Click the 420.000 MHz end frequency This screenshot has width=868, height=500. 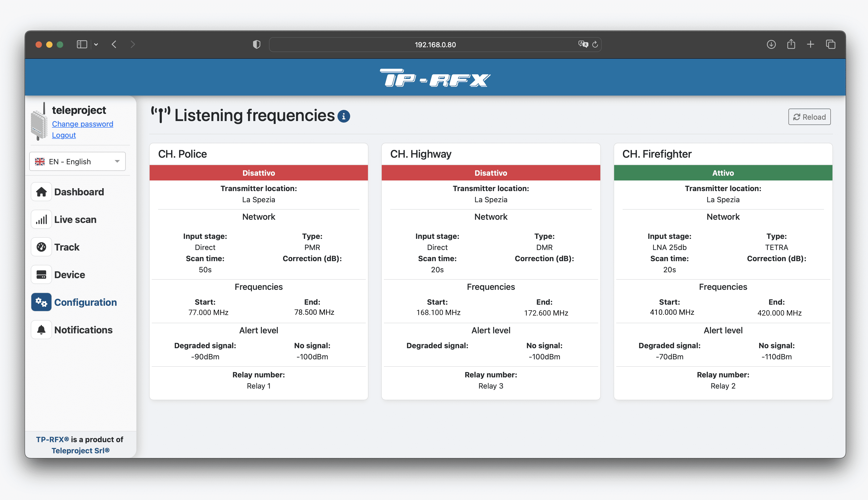point(779,313)
